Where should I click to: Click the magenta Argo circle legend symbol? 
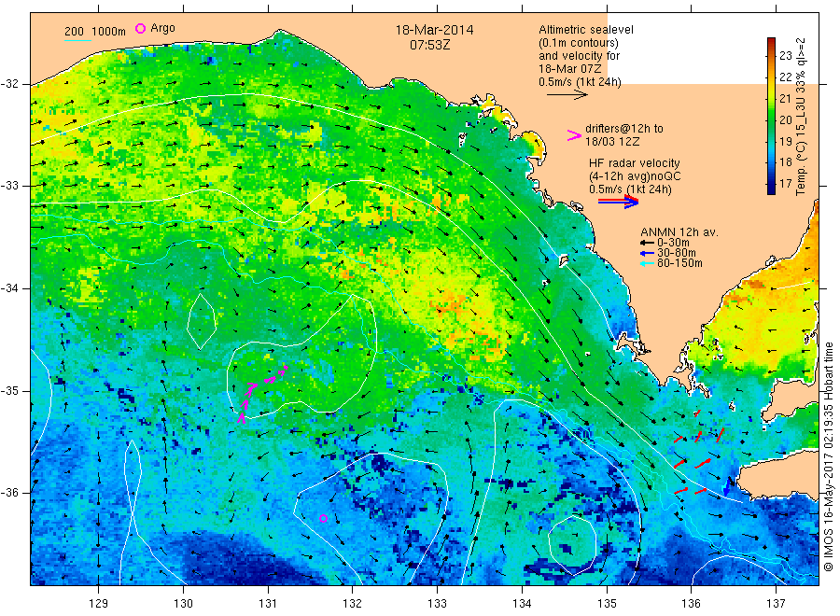point(140,28)
